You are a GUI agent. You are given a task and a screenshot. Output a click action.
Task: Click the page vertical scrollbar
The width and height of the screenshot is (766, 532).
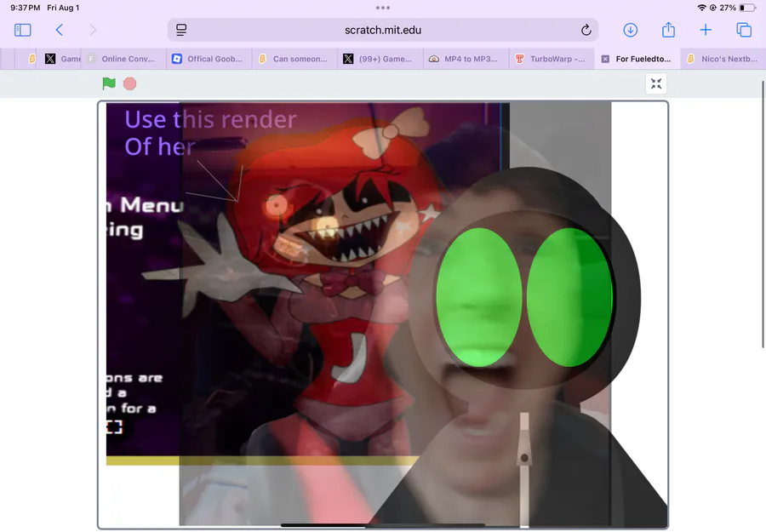click(763, 214)
